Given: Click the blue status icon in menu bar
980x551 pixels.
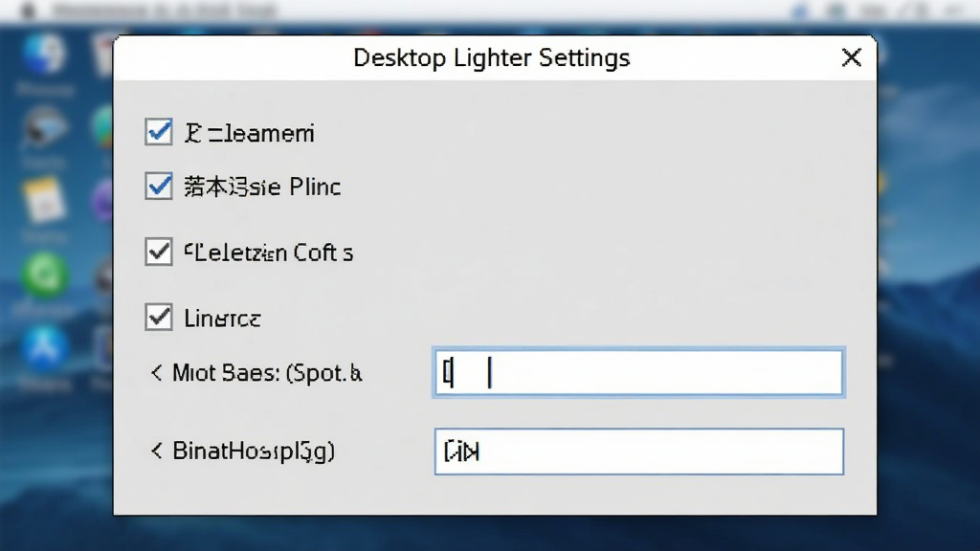Looking at the screenshot, I should point(801,10).
